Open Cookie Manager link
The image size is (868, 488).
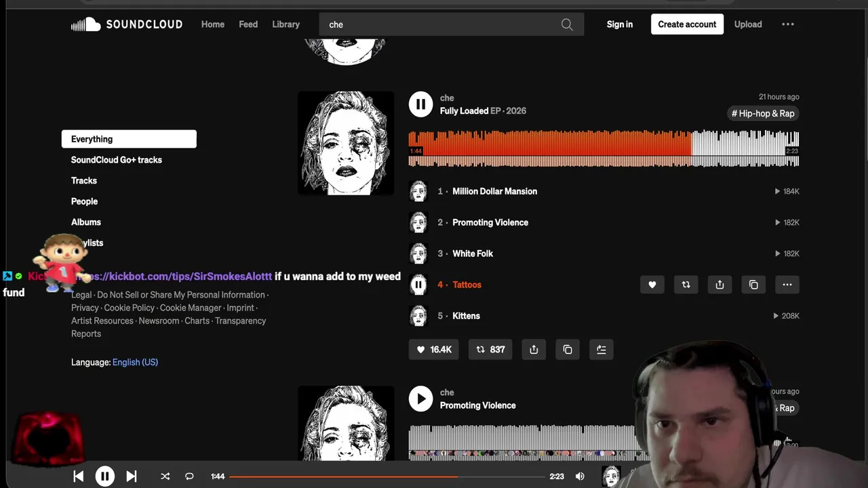pyautogui.click(x=191, y=308)
